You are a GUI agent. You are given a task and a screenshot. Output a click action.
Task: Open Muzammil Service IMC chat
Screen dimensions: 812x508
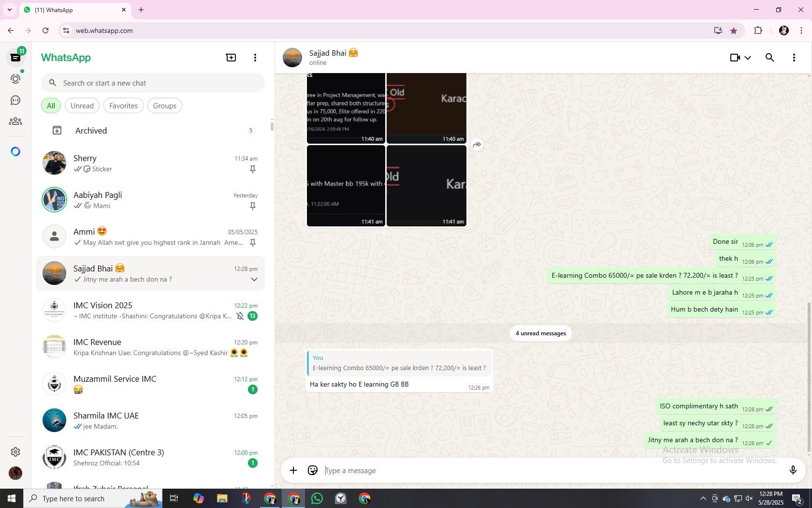151,384
